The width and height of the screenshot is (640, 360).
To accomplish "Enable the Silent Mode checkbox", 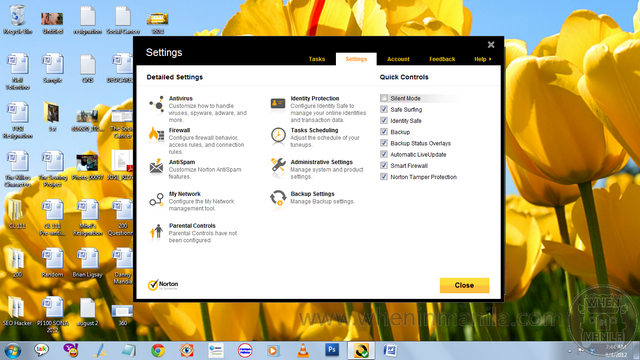I will point(384,98).
